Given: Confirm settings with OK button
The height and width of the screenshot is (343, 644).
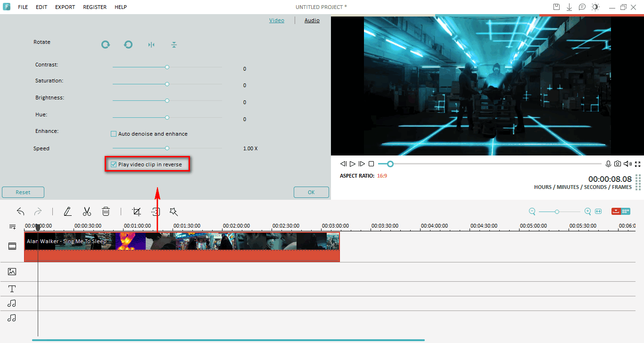Looking at the screenshot, I should [311, 192].
